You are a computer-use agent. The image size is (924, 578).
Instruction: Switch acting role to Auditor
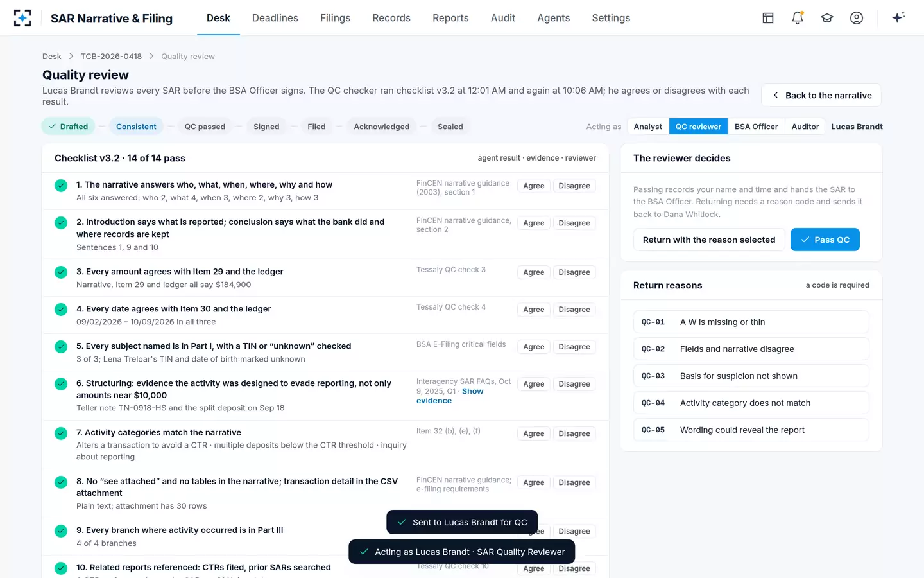(805, 127)
